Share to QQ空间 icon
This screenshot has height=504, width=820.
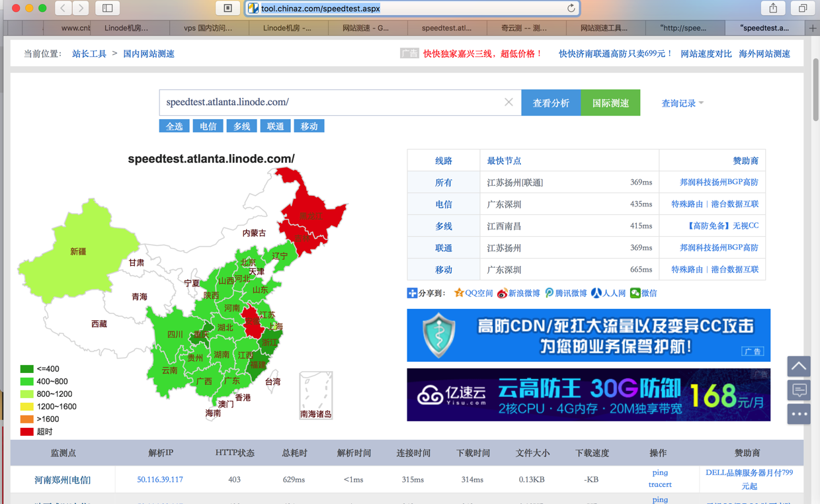473,293
